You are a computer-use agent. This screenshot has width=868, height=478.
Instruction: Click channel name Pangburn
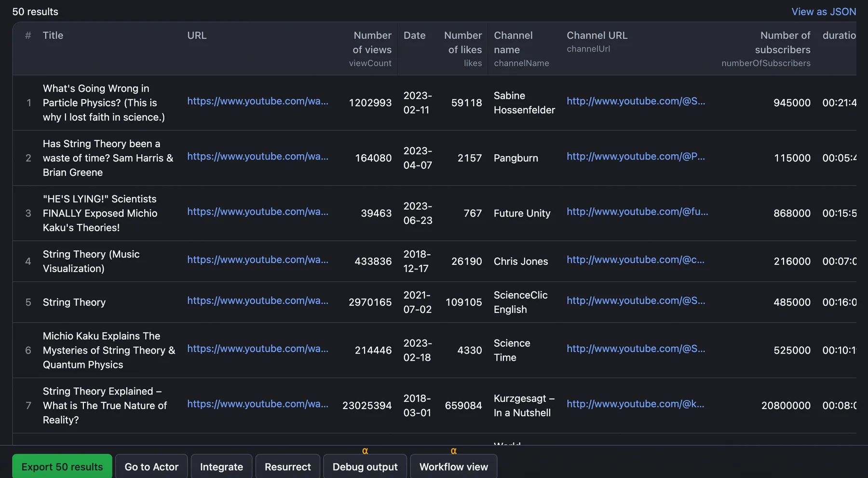[x=516, y=158]
